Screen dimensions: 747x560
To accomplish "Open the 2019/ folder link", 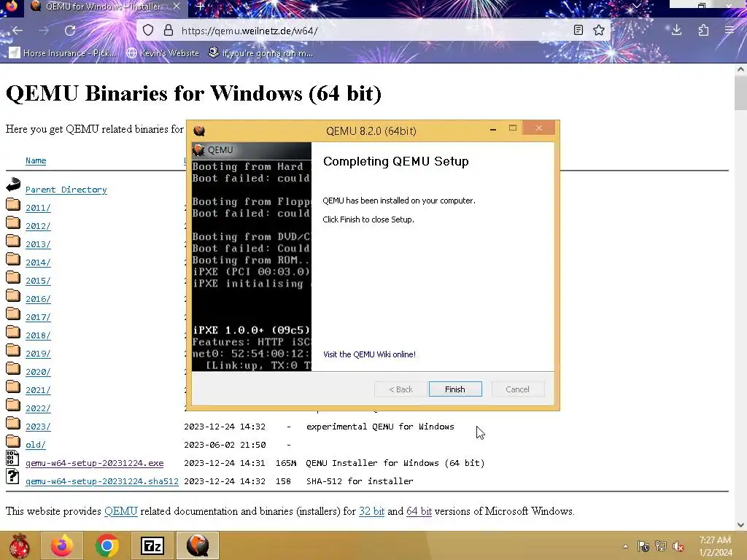I will point(38,354).
